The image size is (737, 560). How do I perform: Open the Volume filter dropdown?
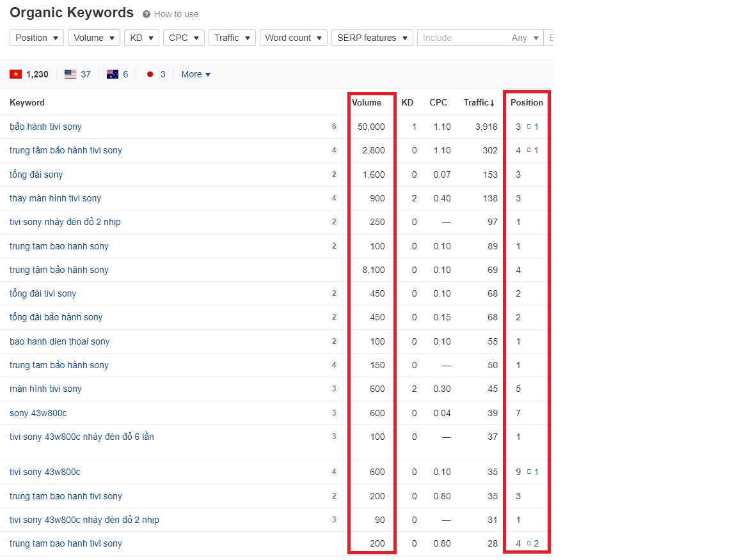93,38
